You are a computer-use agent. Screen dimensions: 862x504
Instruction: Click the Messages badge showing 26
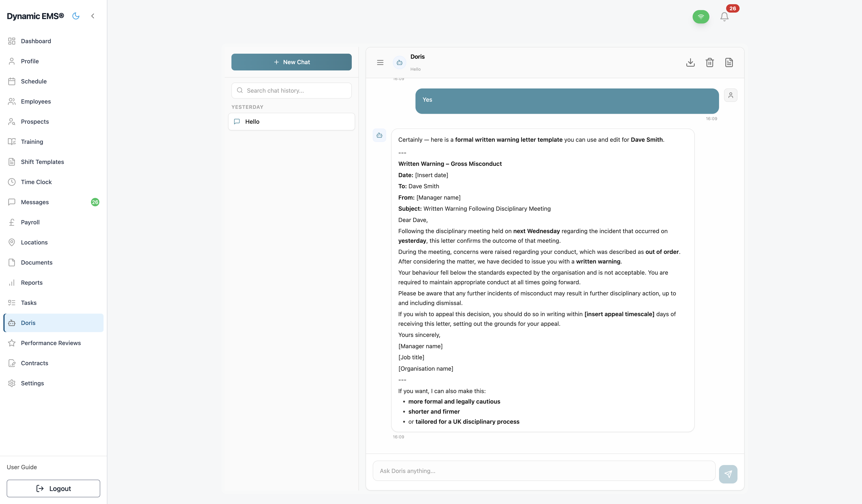tap(95, 202)
